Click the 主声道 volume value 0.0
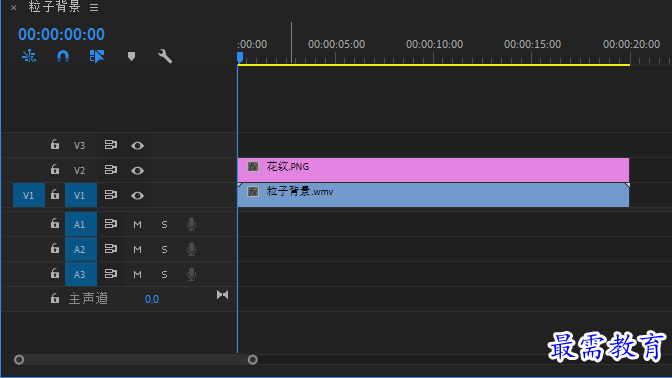Image resolution: width=672 pixels, height=378 pixels. click(x=152, y=299)
